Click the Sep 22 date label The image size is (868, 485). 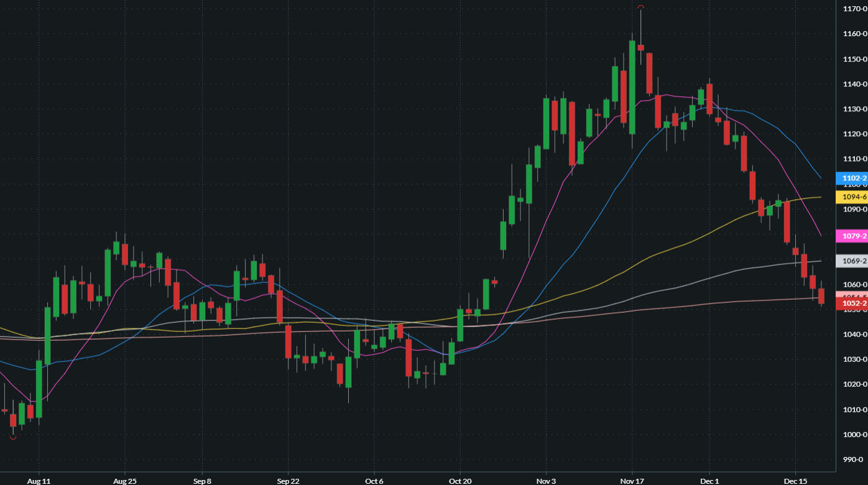[288, 481]
